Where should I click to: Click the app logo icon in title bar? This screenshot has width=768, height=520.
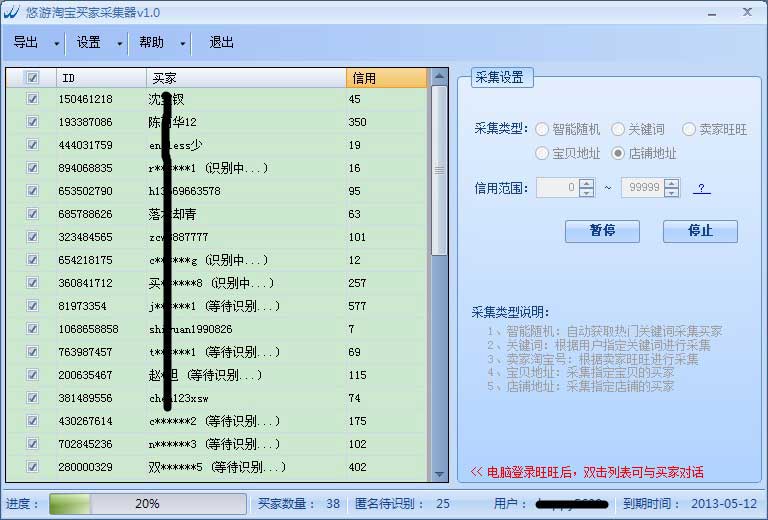[x=11, y=12]
